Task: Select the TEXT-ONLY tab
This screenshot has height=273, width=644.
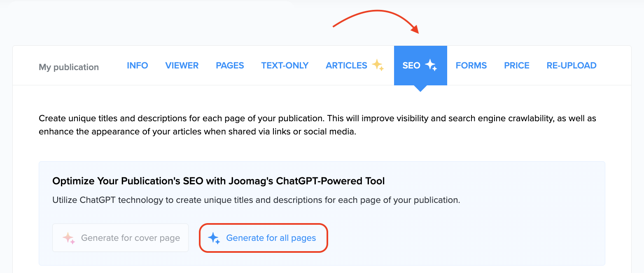Action: [x=285, y=66]
